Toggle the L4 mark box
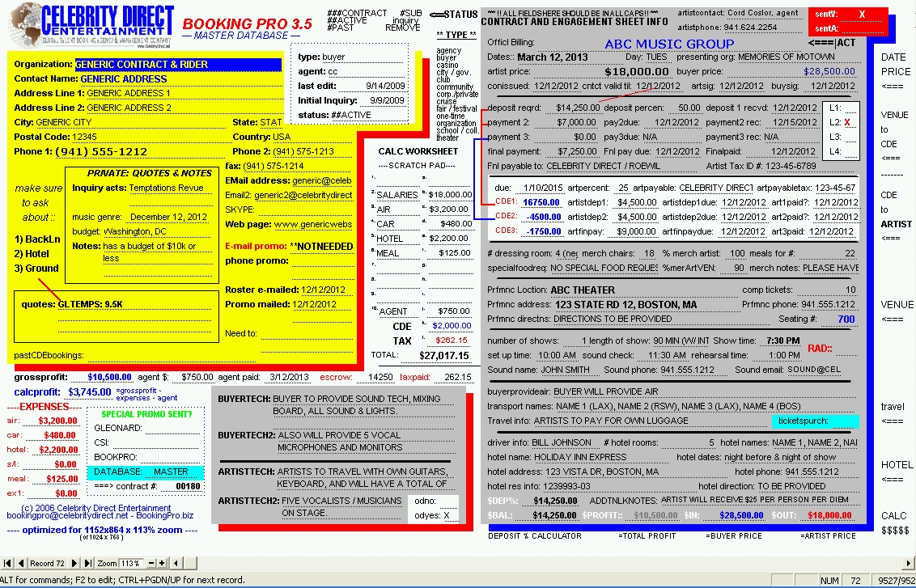 (x=851, y=152)
